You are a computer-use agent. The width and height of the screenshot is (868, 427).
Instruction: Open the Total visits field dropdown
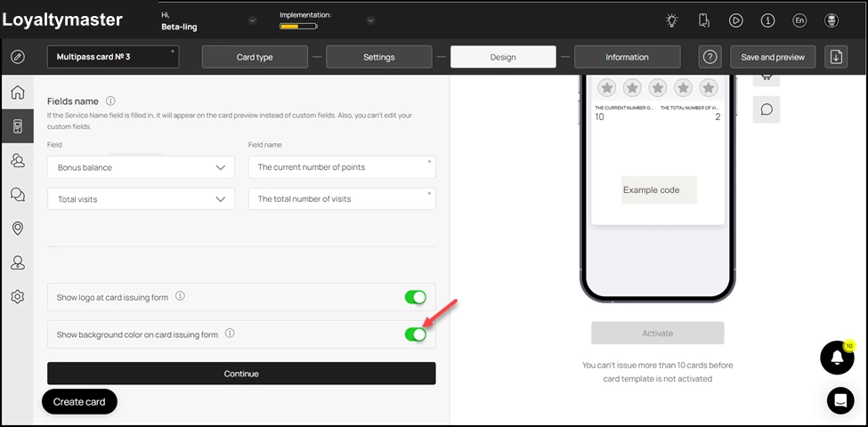[142, 198]
